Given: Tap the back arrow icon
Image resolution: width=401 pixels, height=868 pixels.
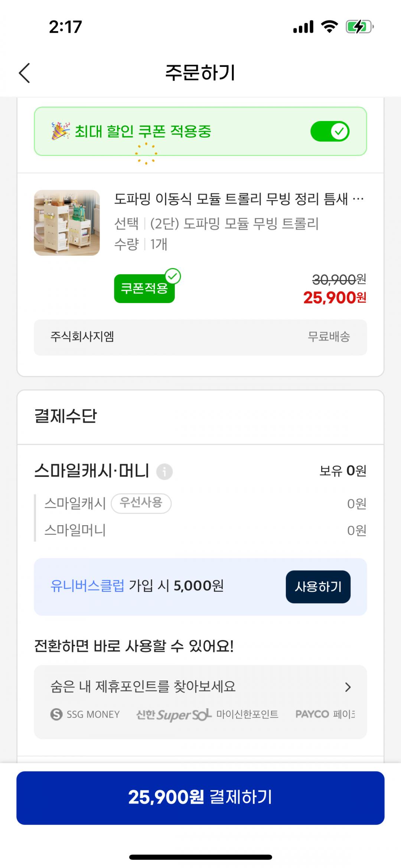Looking at the screenshot, I should pos(25,73).
